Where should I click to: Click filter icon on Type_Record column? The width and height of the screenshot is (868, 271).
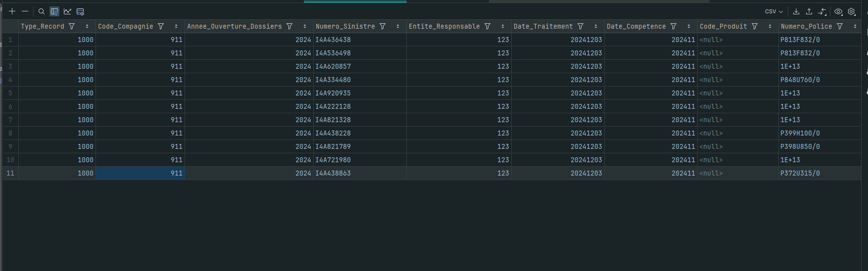coord(72,26)
